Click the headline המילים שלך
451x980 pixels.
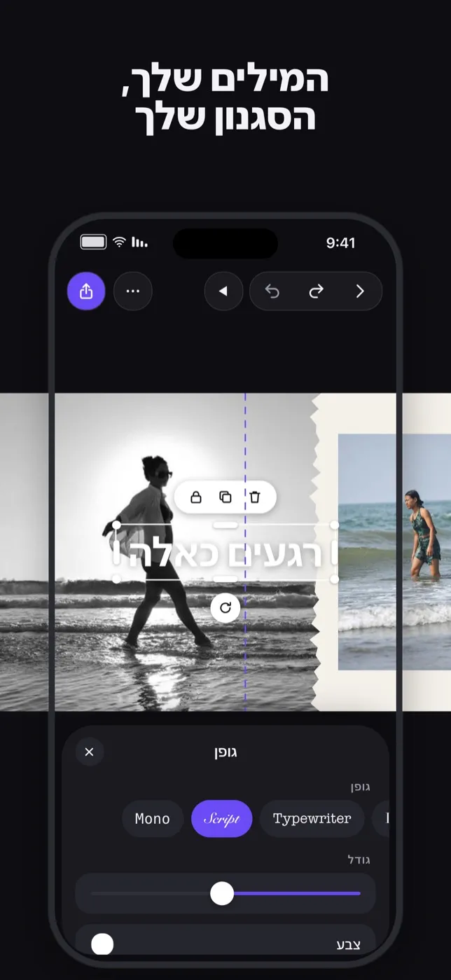coord(225,79)
